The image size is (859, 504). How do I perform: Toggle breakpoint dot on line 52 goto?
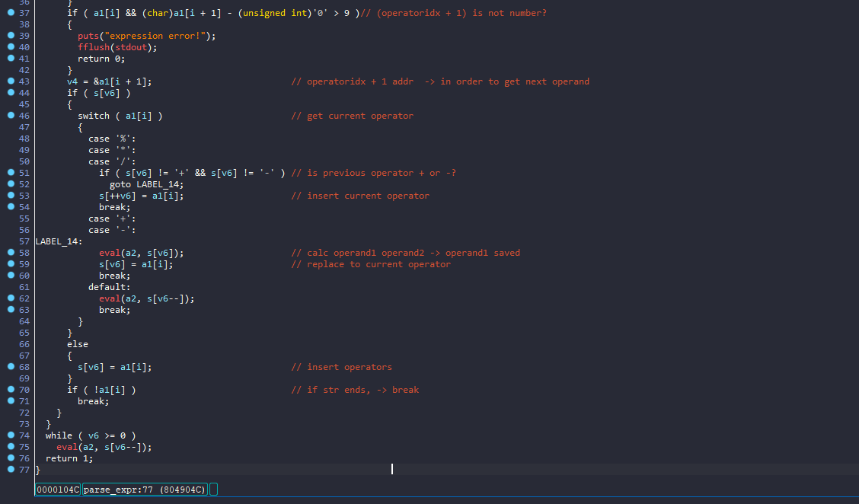click(11, 183)
